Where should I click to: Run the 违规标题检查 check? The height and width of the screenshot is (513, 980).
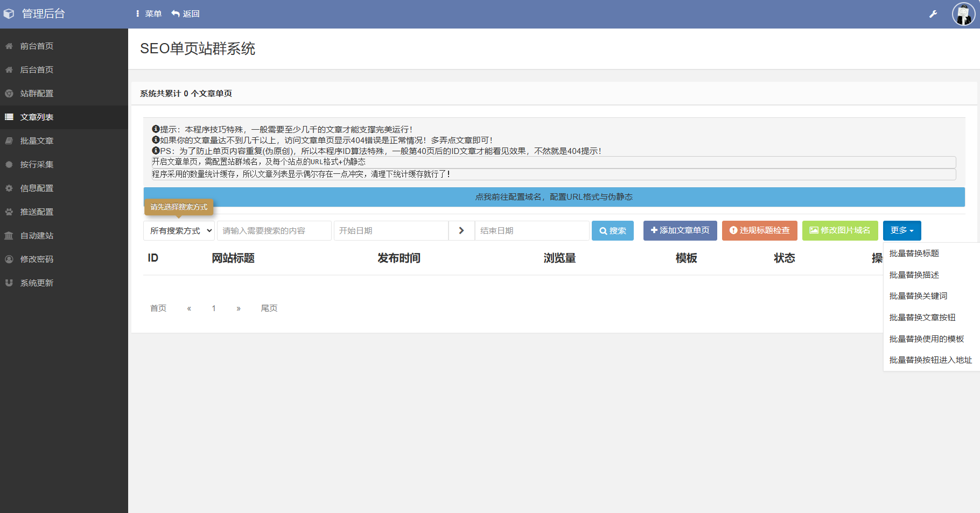[759, 230]
